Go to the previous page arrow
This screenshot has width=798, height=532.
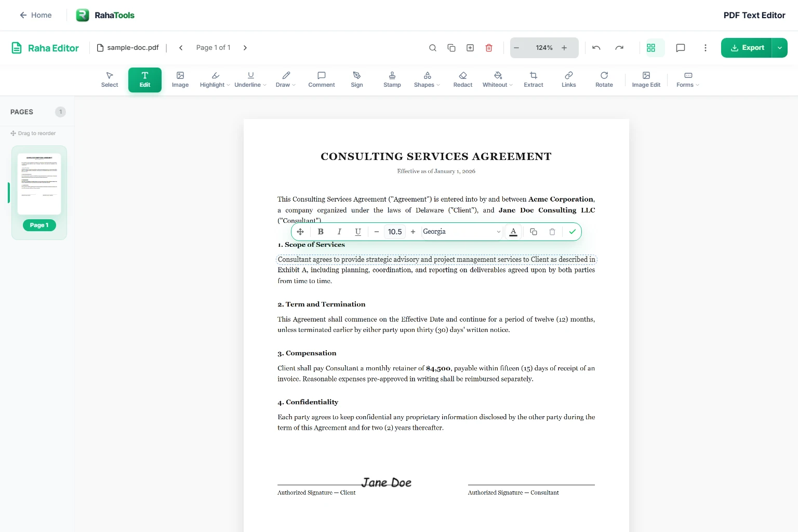click(181, 48)
